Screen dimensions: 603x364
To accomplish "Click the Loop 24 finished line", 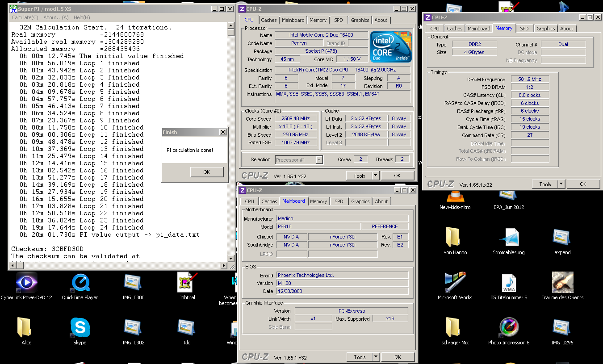I will (x=82, y=227).
